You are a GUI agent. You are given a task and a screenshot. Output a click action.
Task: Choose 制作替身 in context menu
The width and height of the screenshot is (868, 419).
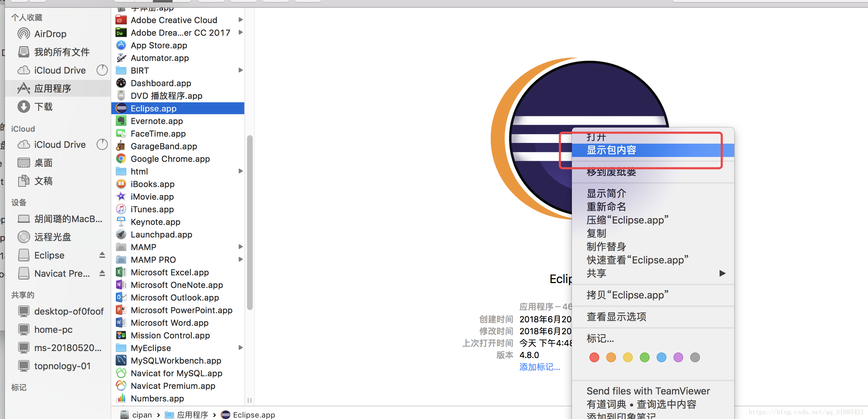pyautogui.click(x=653, y=247)
